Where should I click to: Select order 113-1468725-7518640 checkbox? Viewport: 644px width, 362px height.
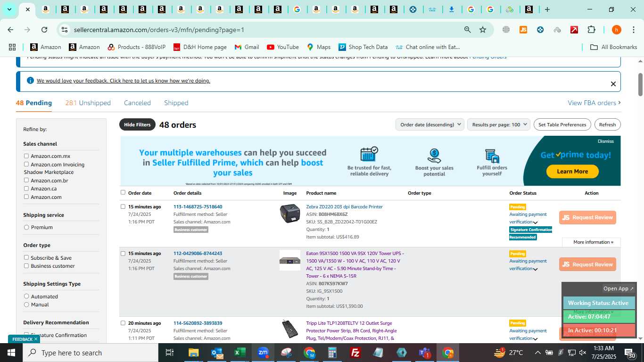pyautogui.click(x=123, y=206)
